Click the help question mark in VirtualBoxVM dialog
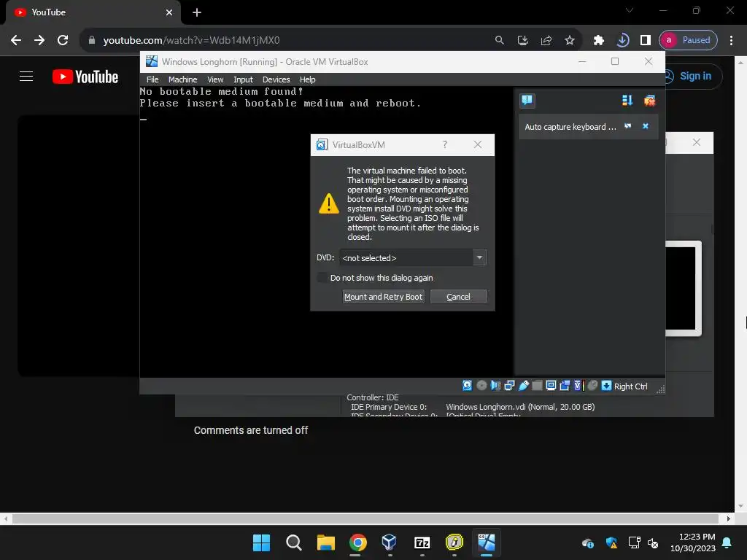 tap(445, 144)
